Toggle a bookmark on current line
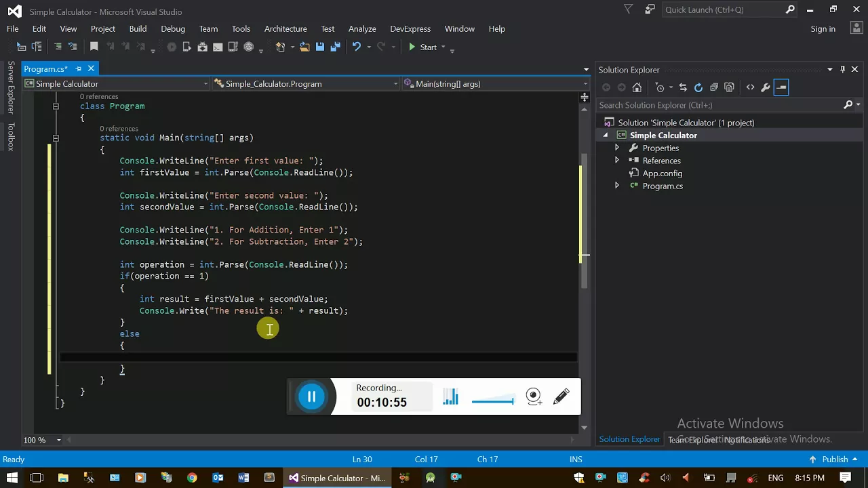Image resolution: width=868 pixels, height=488 pixels. pyautogui.click(x=94, y=47)
